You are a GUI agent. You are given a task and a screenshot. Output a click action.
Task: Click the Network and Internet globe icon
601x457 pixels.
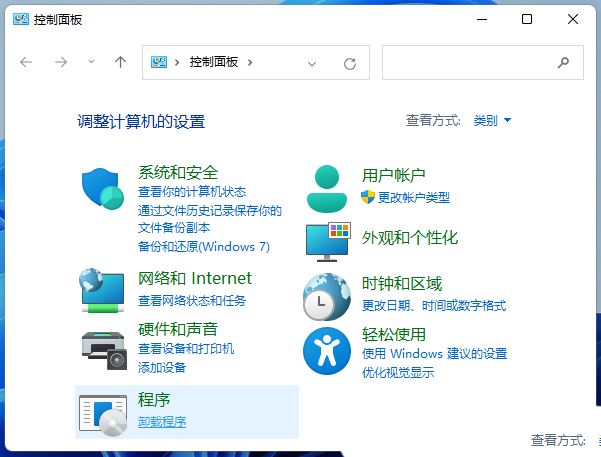102,290
